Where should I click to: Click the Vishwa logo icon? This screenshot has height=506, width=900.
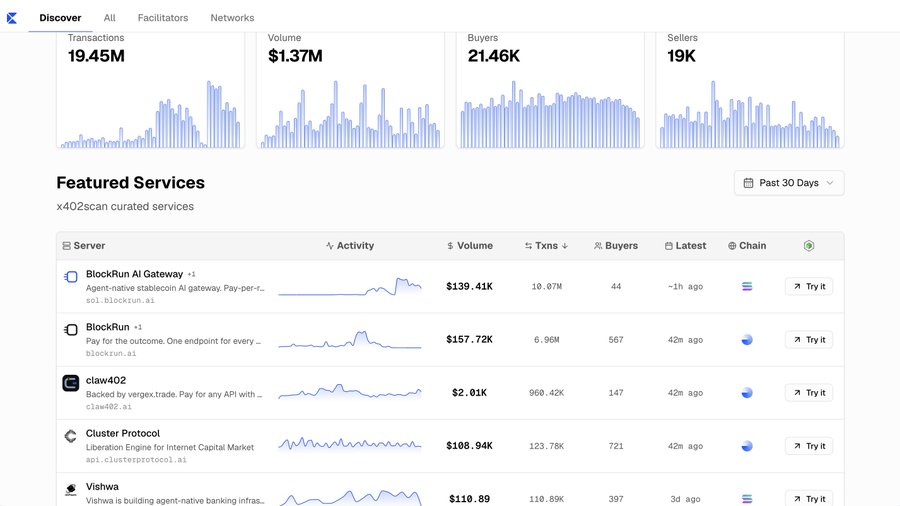click(x=71, y=489)
